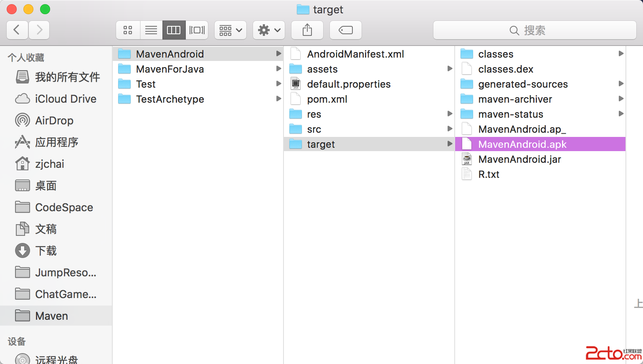Select the pom.xml file
Viewport: 643px width, 364px height.
pos(369,99)
